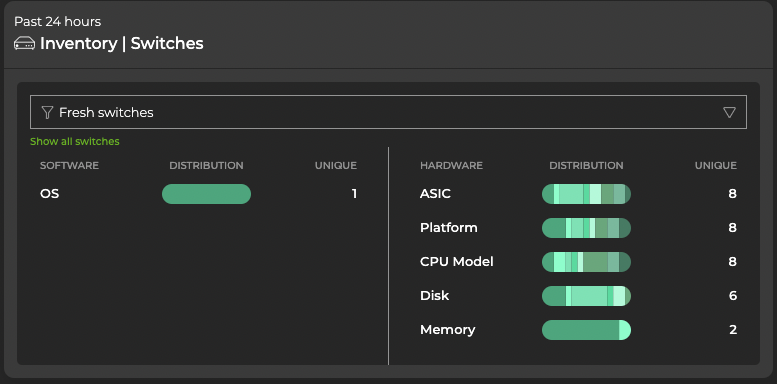Click the Inventory | Switches card title
This screenshot has height=384, width=777.
[122, 44]
